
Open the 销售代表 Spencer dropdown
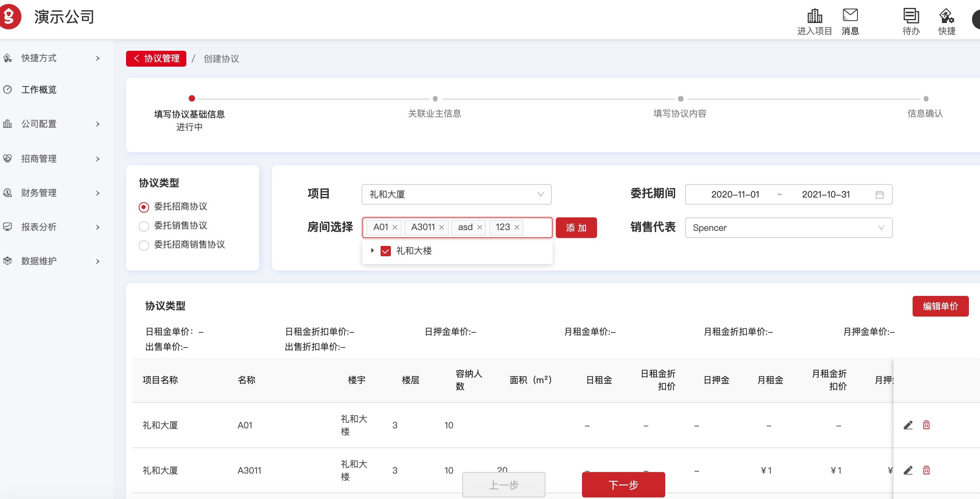(788, 228)
